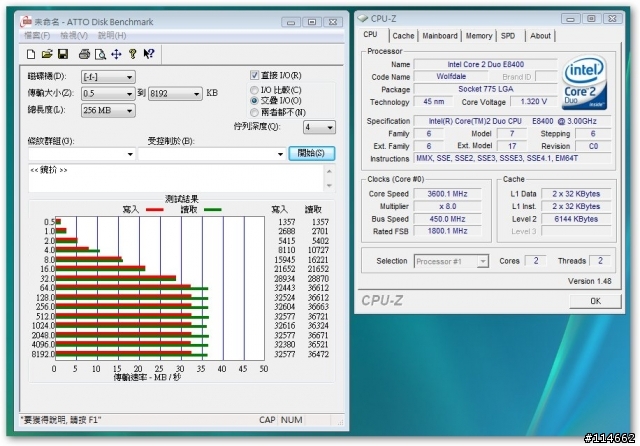
Task: Open transfer size start dropdown showing 0.5
Action: [x=108, y=93]
